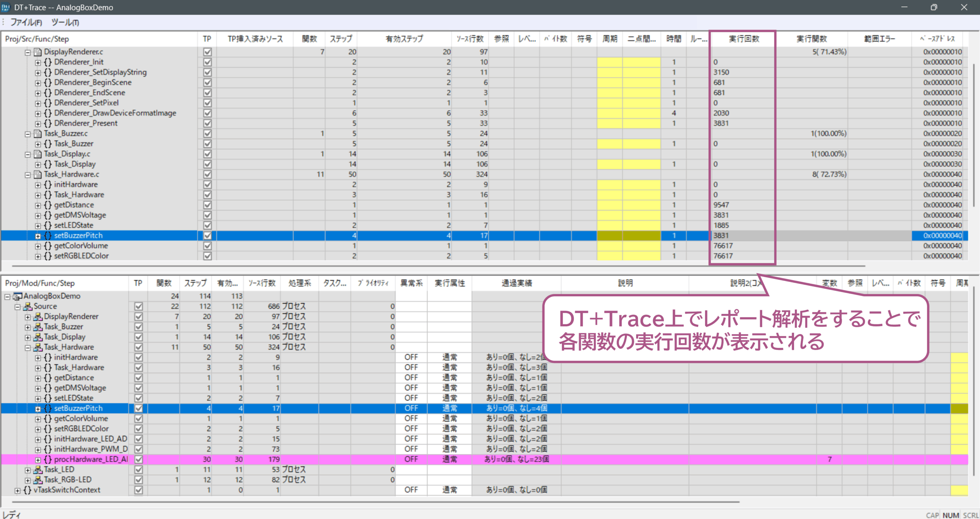Image resolution: width=980 pixels, height=519 pixels.
Task: Toggle TP checkbox for Task_Buzzer.c row
Action: [x=207, y=133]
